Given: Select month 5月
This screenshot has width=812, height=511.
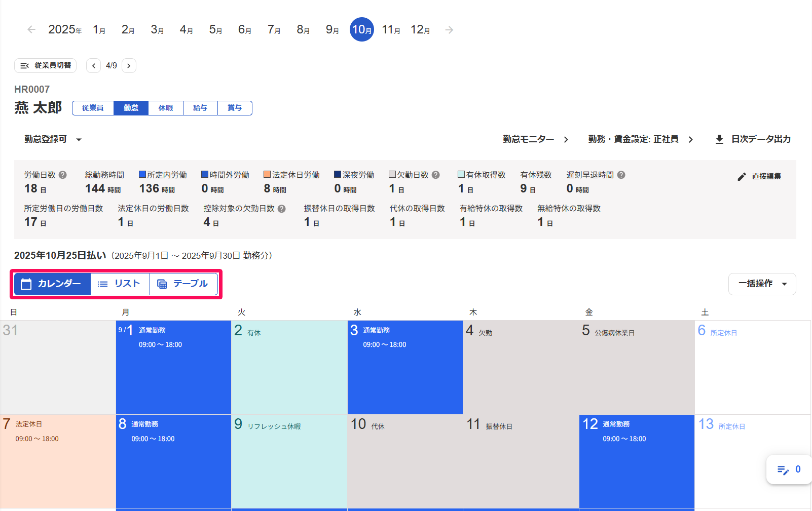Looking at the screenshot, I should pyautogui.click(x=216, y=30).
